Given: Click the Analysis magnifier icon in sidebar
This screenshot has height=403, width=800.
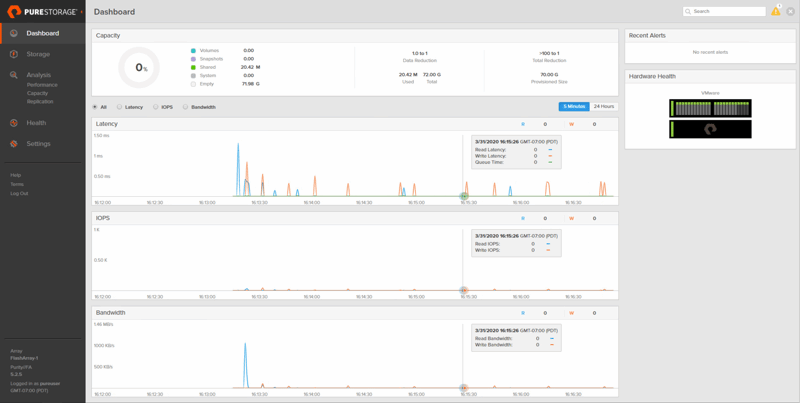Looking at the screenshot, I should pos(14,75).
